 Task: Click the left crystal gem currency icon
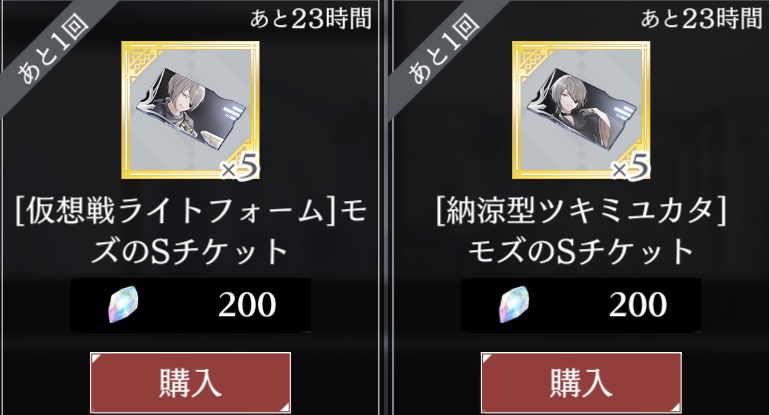tap(123, 305)
